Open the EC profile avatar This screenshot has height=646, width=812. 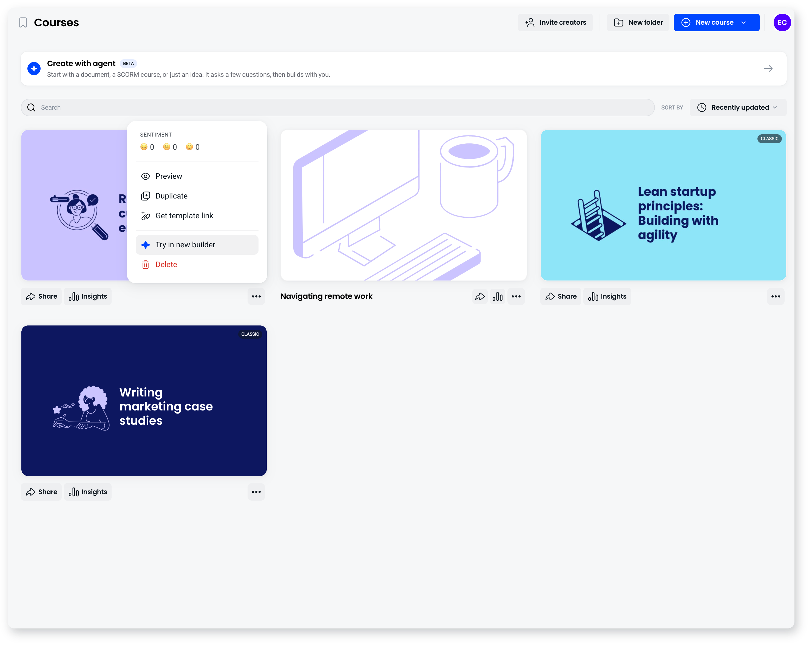(782, 22)
